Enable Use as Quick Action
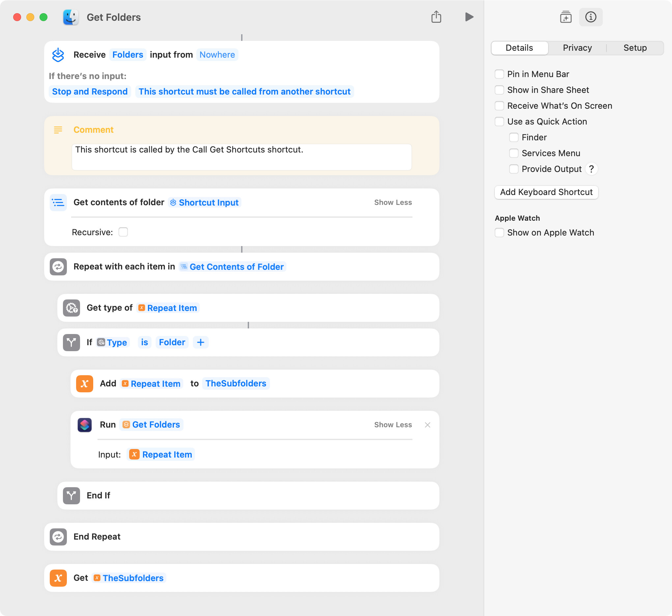Screen dimensions: 672x616 coord(499,121)
